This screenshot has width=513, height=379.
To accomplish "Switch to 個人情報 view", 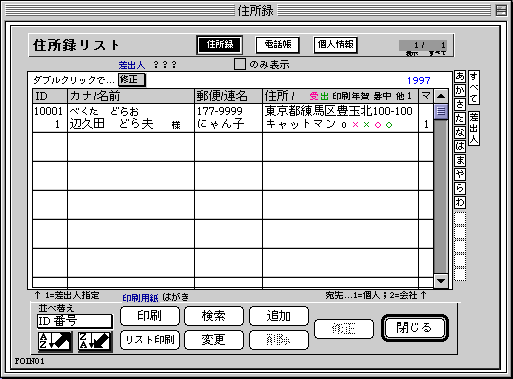I will click(335, 45).
